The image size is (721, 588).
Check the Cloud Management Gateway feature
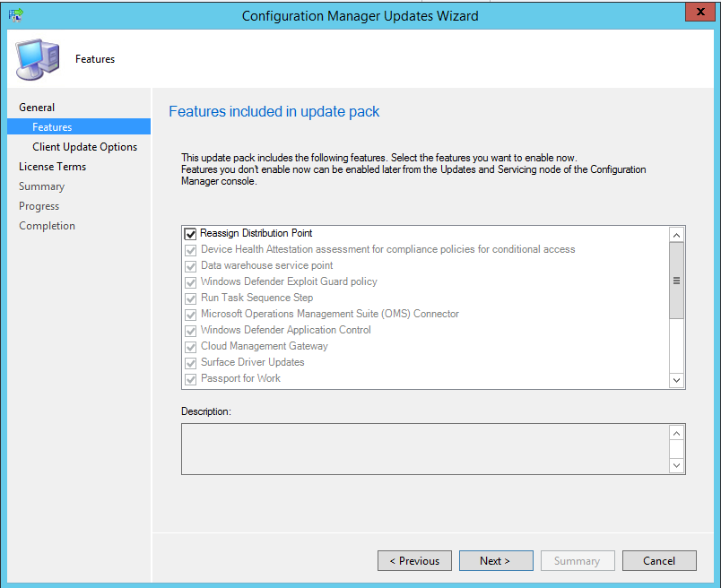point(190,346)
